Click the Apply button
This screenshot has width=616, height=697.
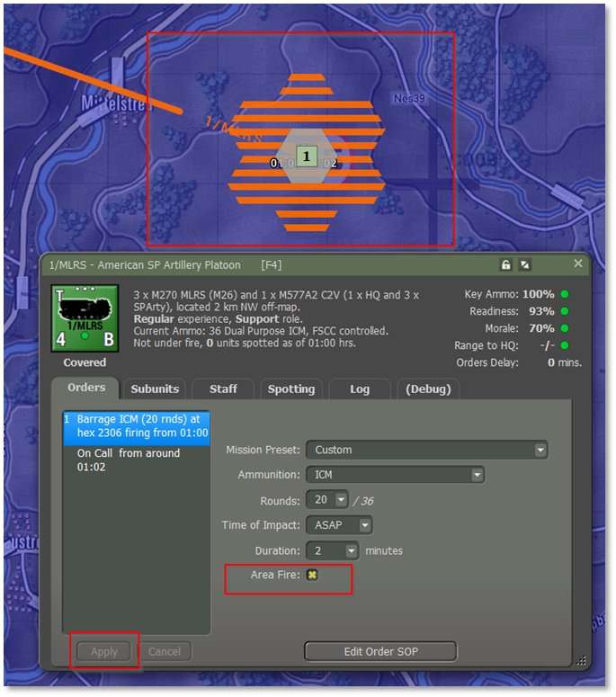pos(104,652)
